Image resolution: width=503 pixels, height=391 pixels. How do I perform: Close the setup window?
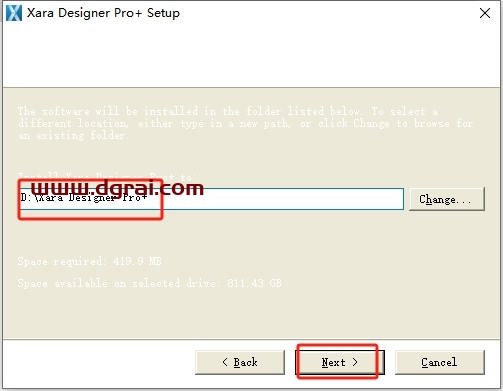[485, 13]
